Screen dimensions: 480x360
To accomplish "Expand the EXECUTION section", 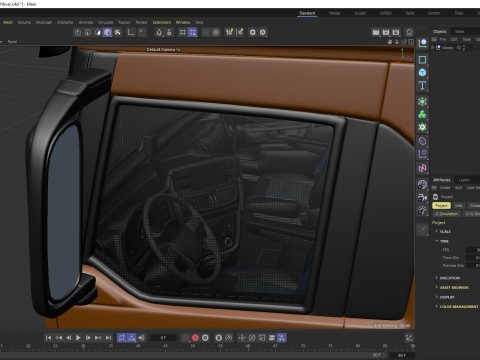I will pyautogui.click(x=437, y=277).
